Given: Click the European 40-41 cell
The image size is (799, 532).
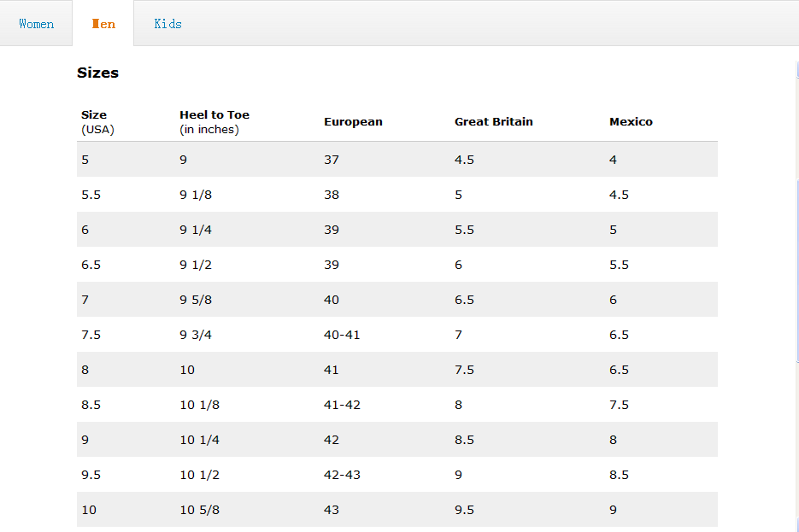Looking at the screenshot, I should (x=342, y=335).
